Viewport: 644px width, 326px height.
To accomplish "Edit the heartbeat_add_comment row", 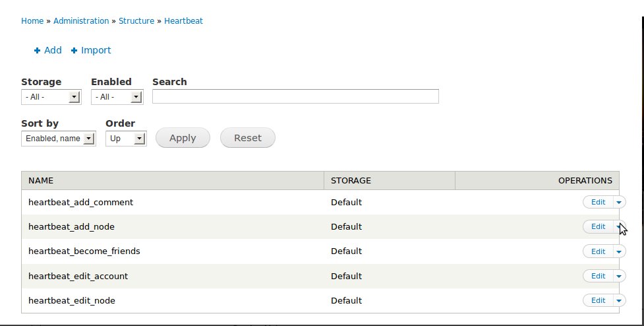I will click(x=598, y=202).
